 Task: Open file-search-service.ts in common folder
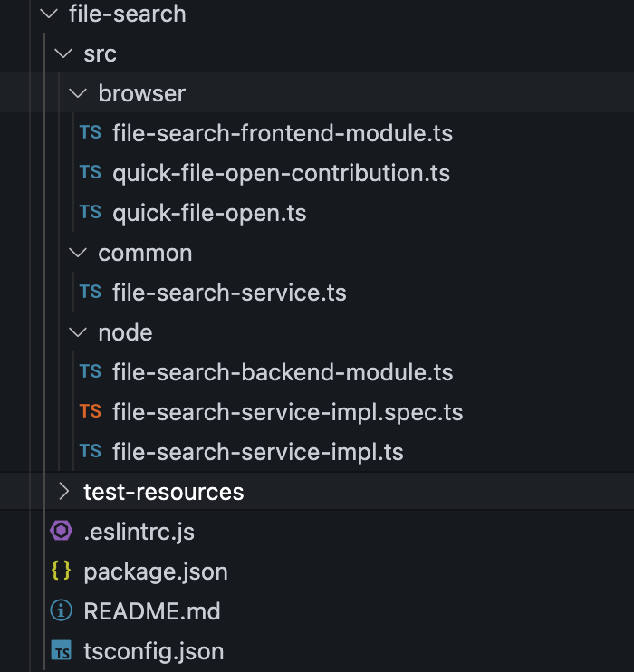pyautogui.click(x=229, y=293)
